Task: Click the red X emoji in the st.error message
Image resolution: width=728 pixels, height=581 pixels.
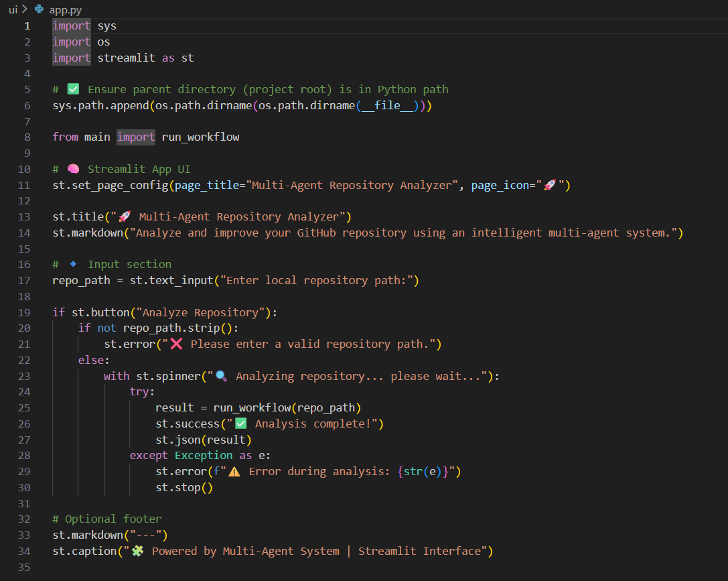Action: click(x=176, y=344)
